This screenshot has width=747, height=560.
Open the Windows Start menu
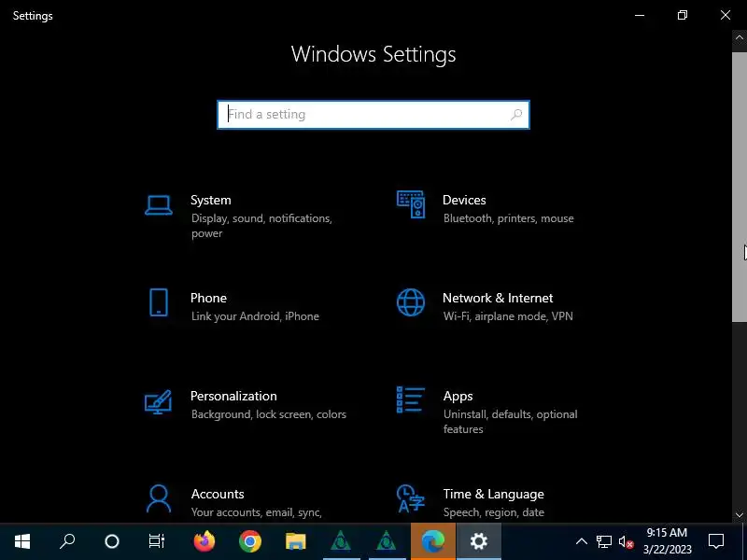pyautogui.click(x=22, y=541)
